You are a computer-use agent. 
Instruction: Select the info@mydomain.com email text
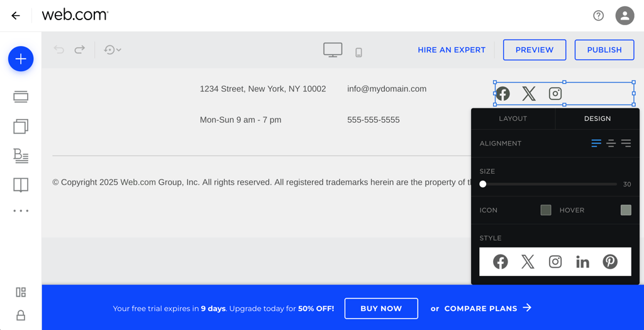[387, 89]
